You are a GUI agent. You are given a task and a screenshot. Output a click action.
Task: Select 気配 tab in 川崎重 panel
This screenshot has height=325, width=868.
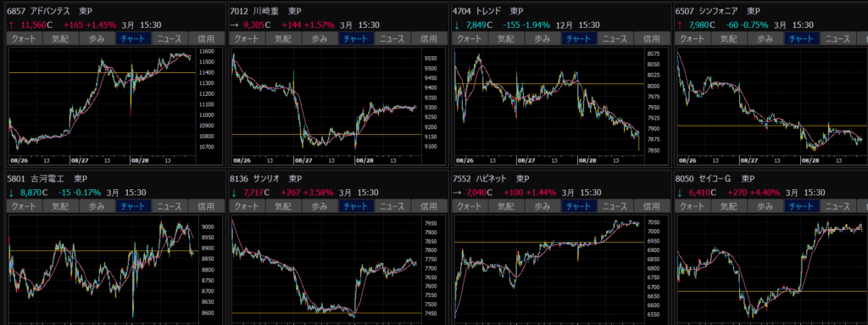tap(283, 39)
